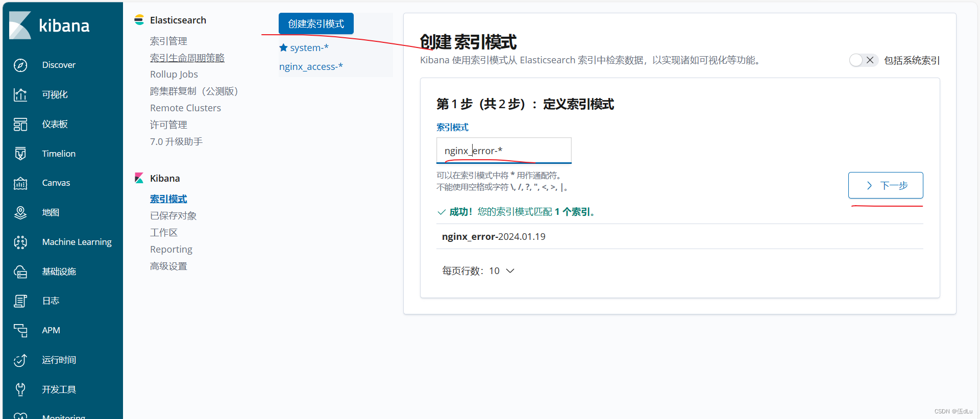The image size is (980, 419).
Task: Go to 仪表板 in the sidebar
Action: tap(55, 124)
